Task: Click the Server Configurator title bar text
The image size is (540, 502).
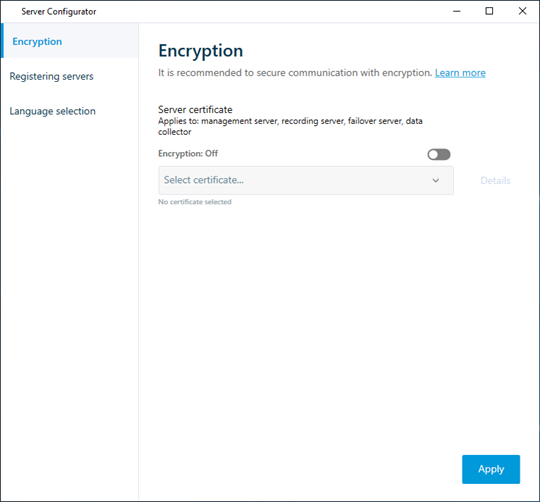Action: pos(59,12)
